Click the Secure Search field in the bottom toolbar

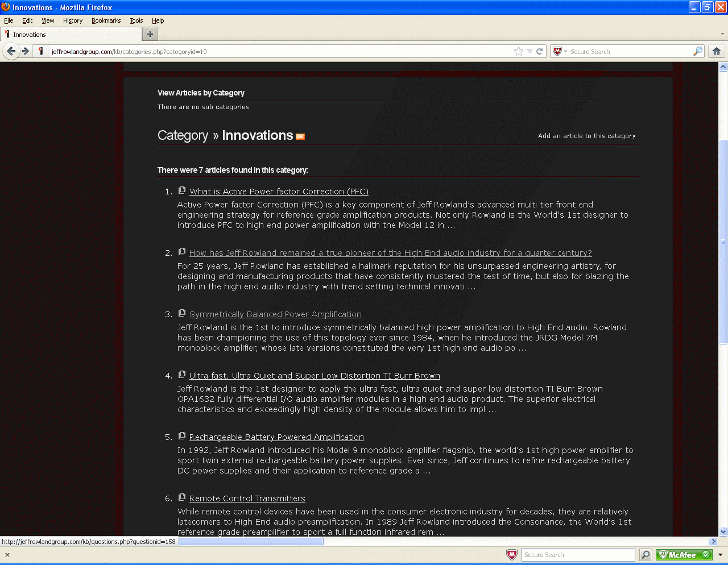[x=578, y=555]
